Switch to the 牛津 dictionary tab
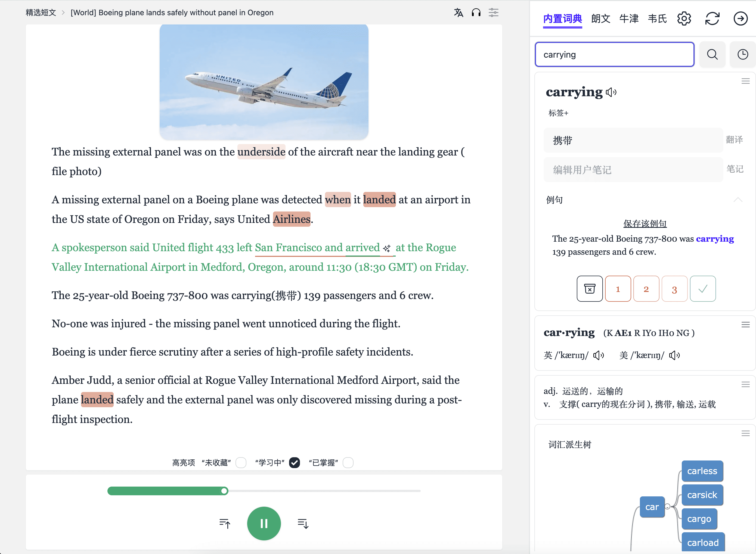 click(x=629, y=19)
